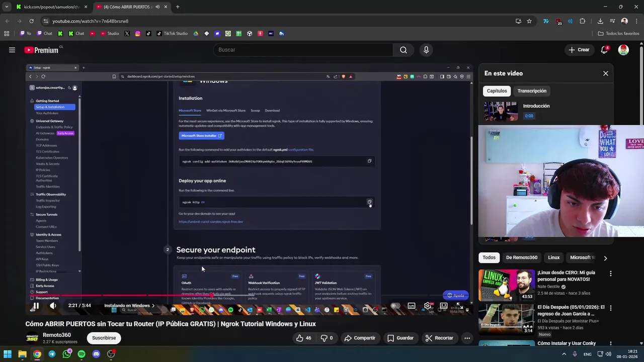Open Telegram from the taskbar
Screen dimensions: 644x362
[x=52, y=354]
